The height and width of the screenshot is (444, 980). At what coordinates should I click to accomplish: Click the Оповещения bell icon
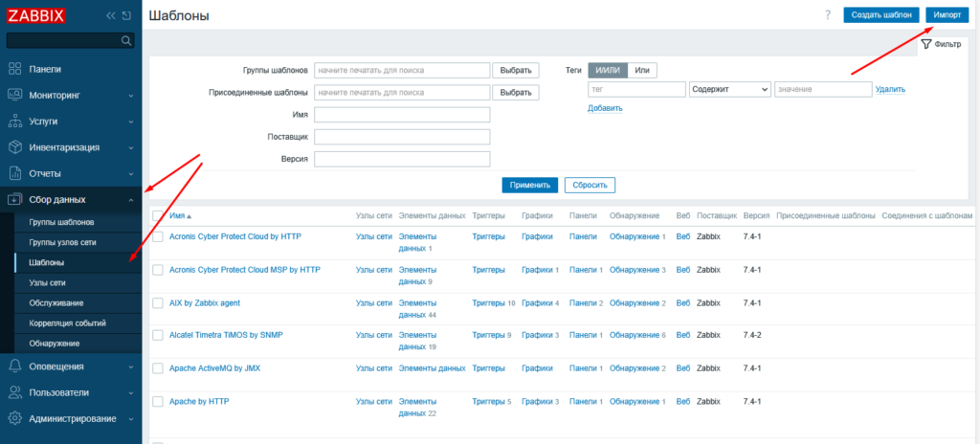coord(14,366)
